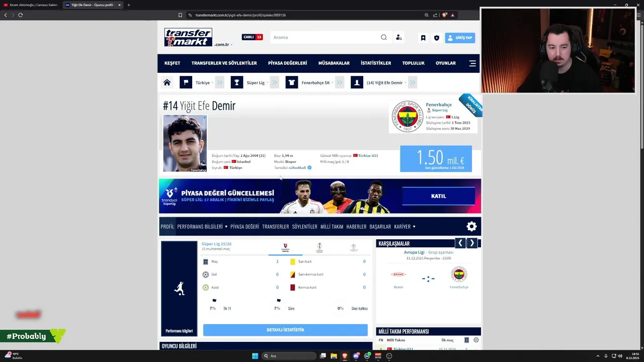Click the flag icon before Türkiye breadcrumb
644x362 pixels.
[186, 82]
